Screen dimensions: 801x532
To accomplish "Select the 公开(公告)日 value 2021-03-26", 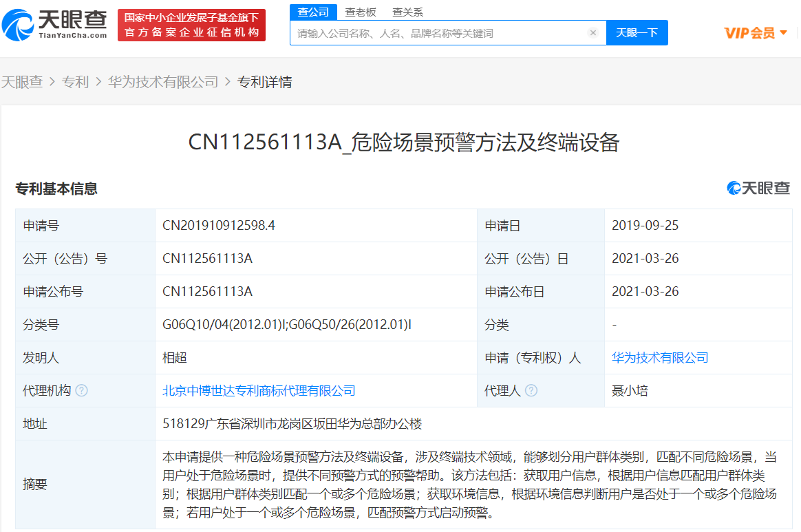I will click(x=645, y=259).
